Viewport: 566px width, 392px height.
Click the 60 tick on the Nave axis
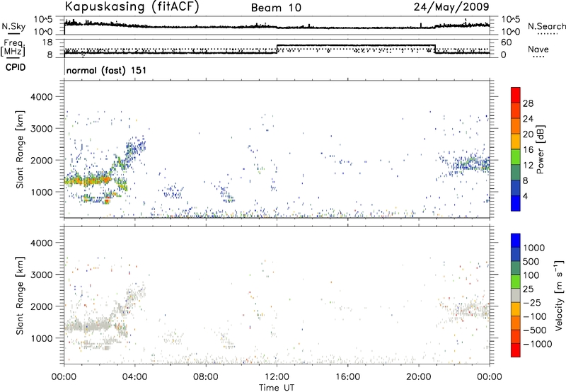(506, 42)
